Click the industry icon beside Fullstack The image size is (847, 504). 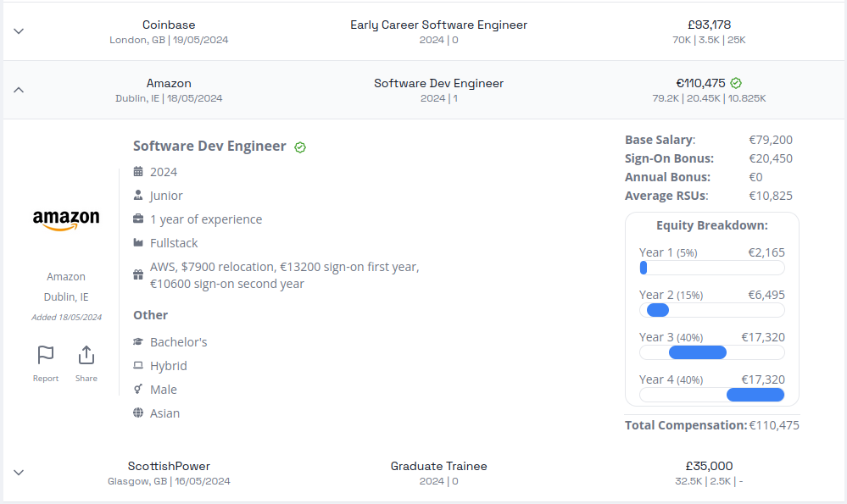pos(138,242)
